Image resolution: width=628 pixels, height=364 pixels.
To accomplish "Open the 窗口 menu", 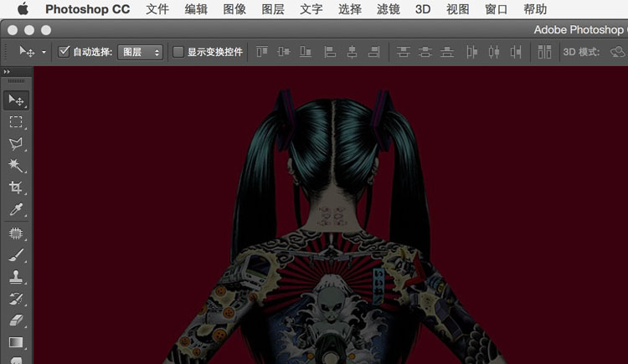I will point(497,9).
